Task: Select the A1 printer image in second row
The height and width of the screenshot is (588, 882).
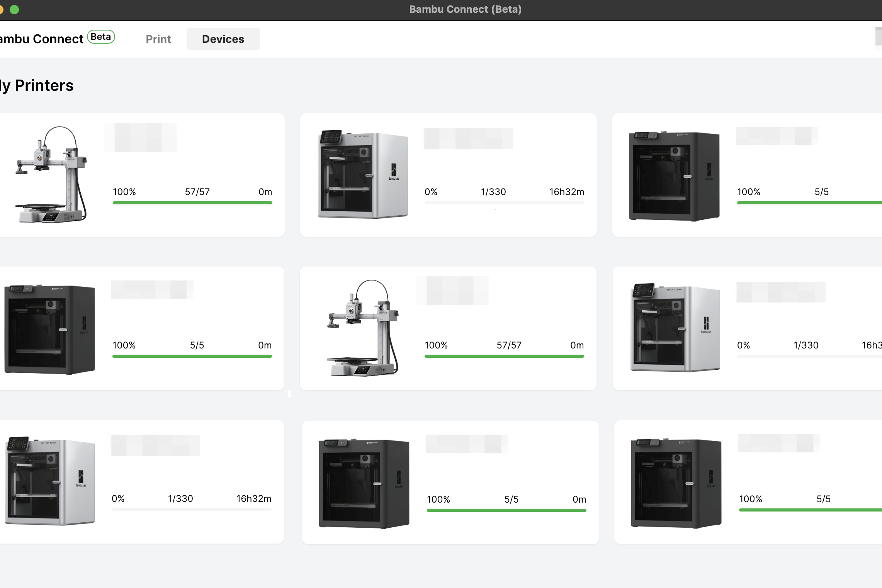Action: point(362,328)
